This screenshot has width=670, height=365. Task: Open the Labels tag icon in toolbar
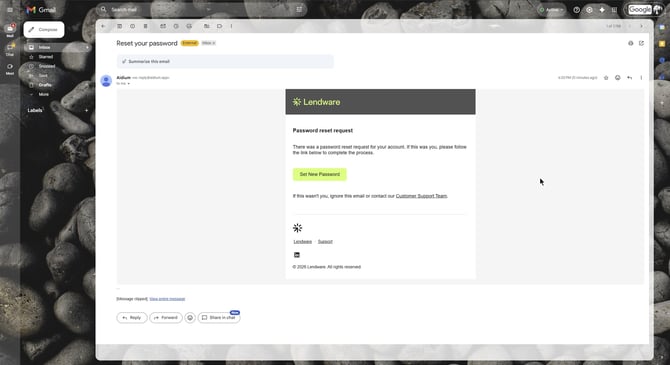point(219,26)
